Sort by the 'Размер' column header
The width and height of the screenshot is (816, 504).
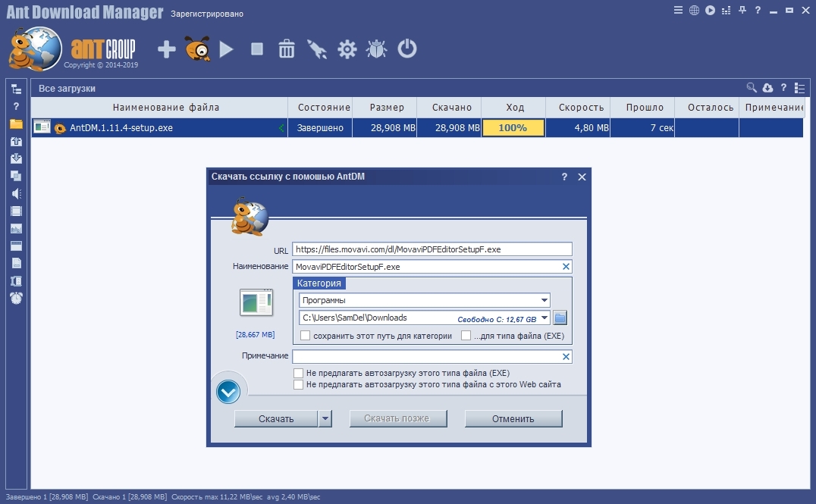tap(387, 108)
